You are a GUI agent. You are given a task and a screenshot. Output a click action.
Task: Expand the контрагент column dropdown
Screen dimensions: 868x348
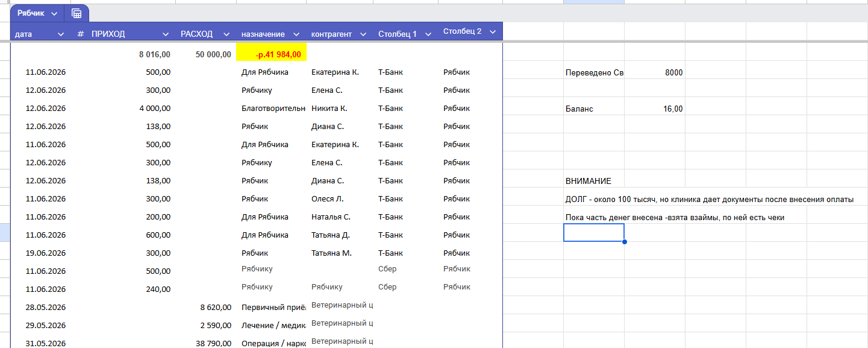coord(363,34)
